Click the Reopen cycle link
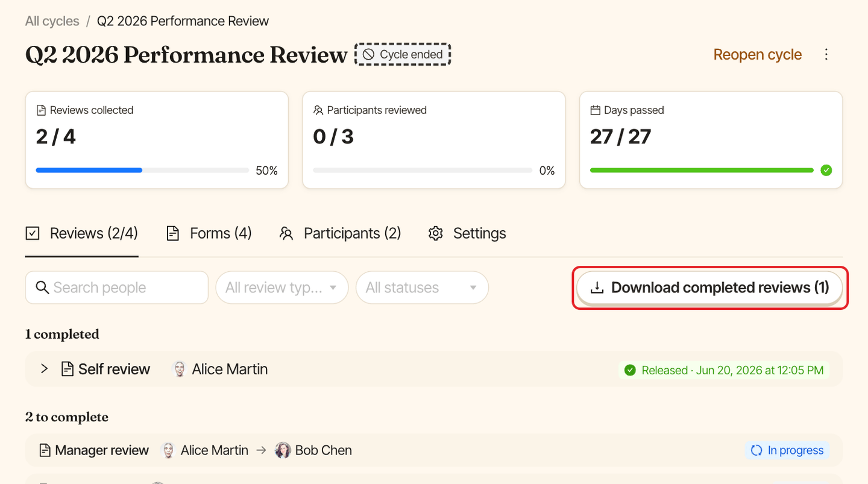The width and height of the screenshot is (868, 484). point(758,54)
